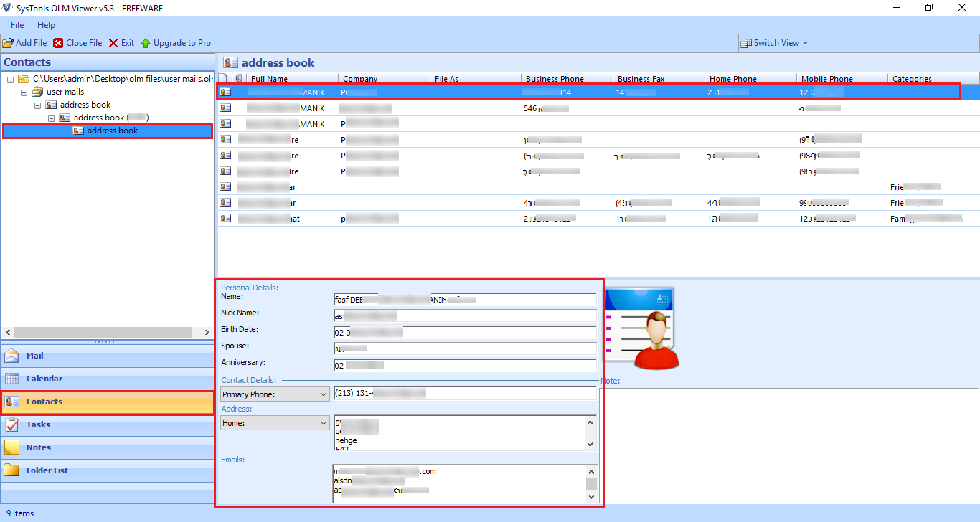Click the red Close File icon
Viewport: 980px width, 522px height.
(x=58, y=43)
